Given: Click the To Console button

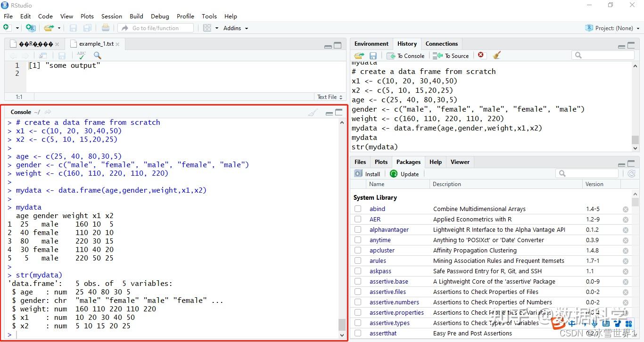Looking at the screenshot, I should click(x=405, y=56).
